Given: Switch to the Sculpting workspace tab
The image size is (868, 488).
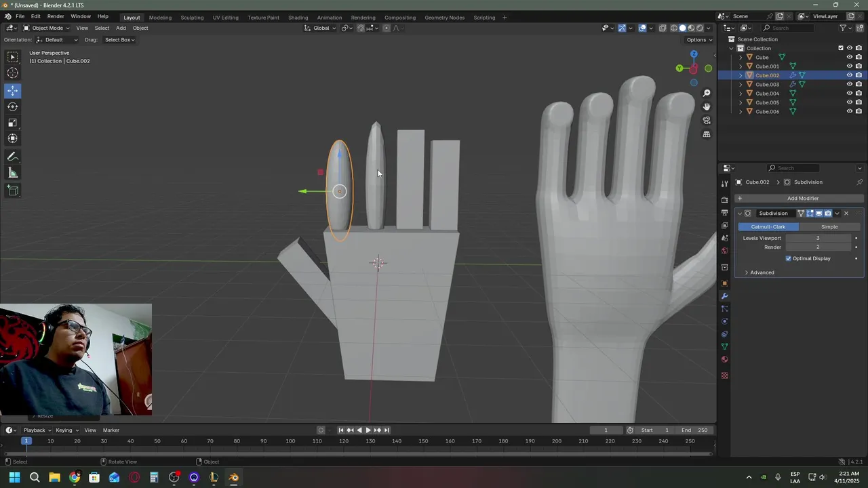Looking at the screenshot, I should pyautogui.click(x=192, y=17).
